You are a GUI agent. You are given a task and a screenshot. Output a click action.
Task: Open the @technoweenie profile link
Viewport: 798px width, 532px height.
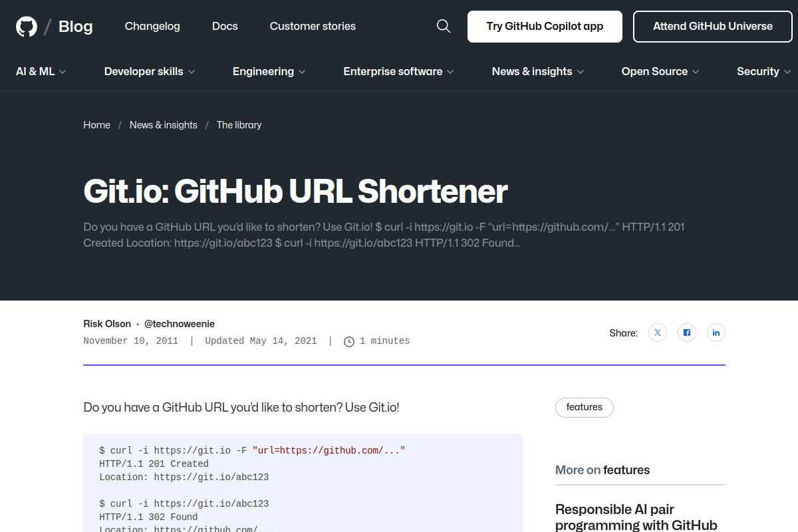(x=180, y=324)
